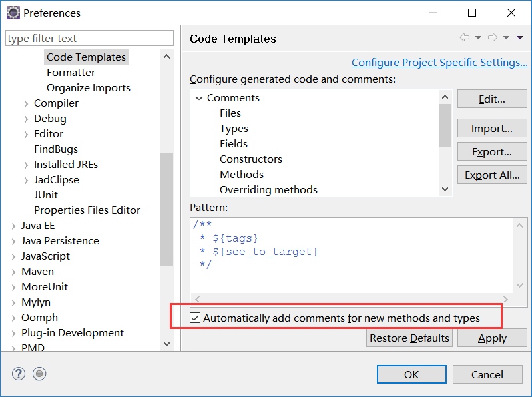Click the Help question mark icon
Viewport: 532px width, 397px height.
tap(19, 374)
